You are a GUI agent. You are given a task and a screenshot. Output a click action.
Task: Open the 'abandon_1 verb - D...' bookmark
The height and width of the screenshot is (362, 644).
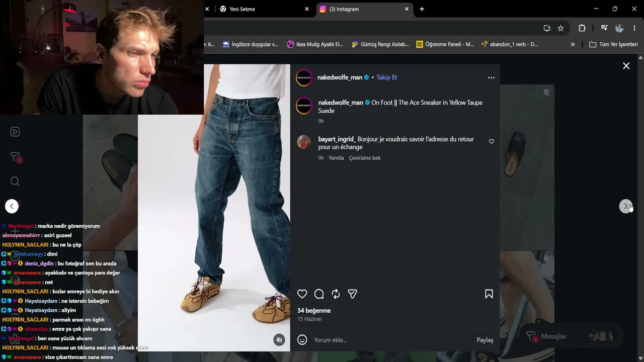point(509,44)
